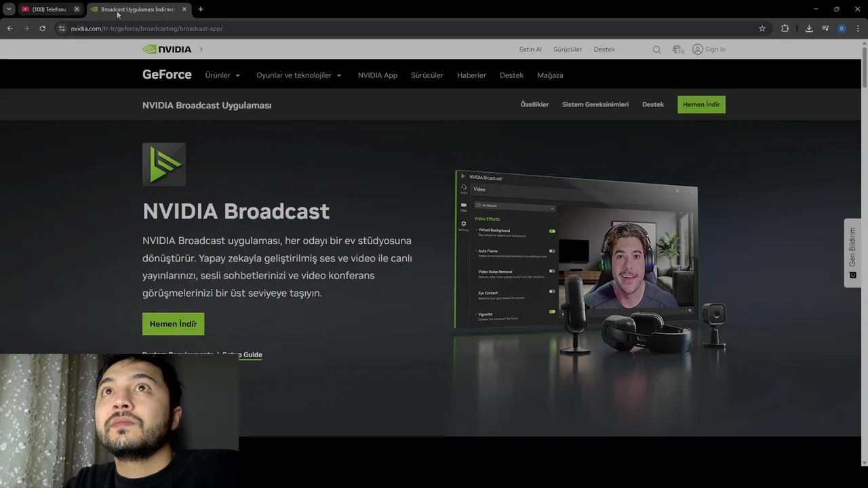Click Hemen İndir button in sub-navigation
This screenshot has height=488, width=868.
(x=701, y=104)
